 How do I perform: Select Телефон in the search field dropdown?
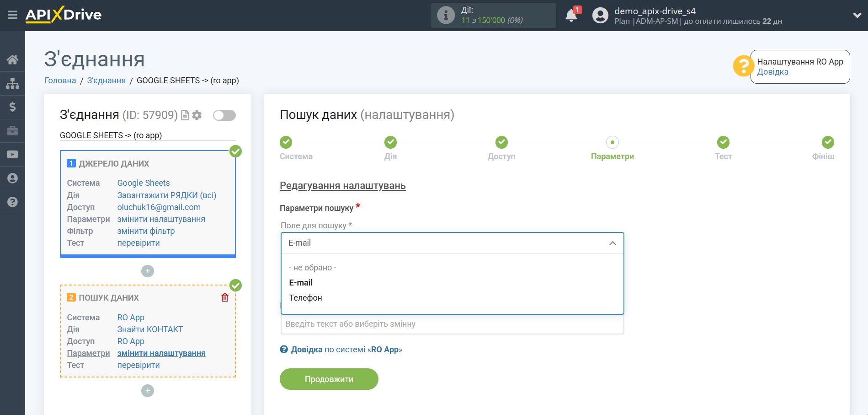(305, 297)
